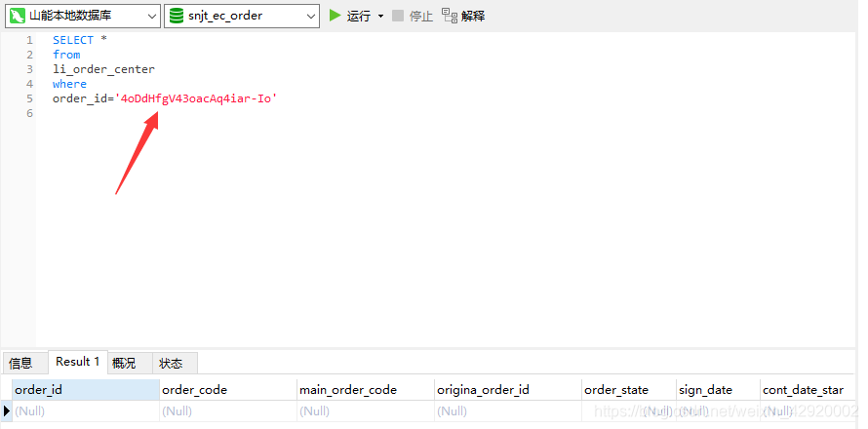
Task: Switch to the Result 1 tab
Action: pos(77,362)
